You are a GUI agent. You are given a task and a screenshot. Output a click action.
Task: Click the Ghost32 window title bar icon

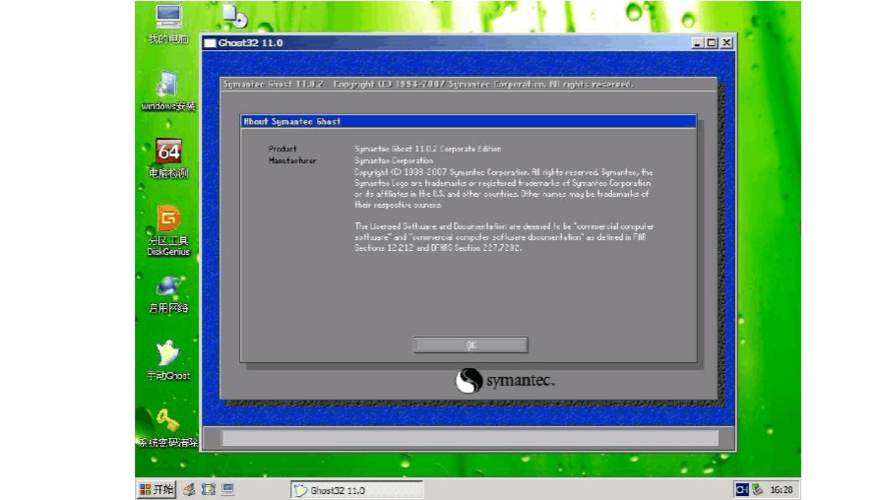[210, 43]
